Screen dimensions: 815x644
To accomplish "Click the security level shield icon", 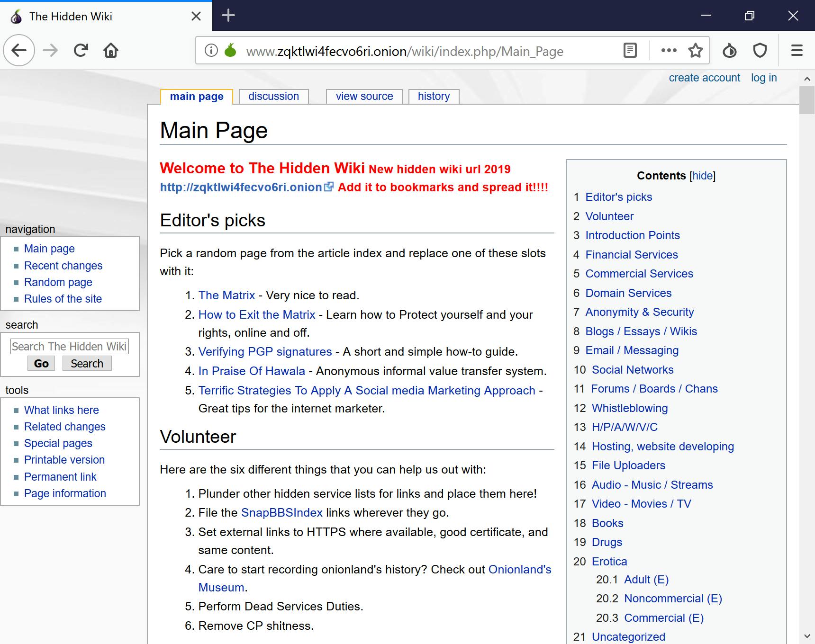I will coord(760,50).
